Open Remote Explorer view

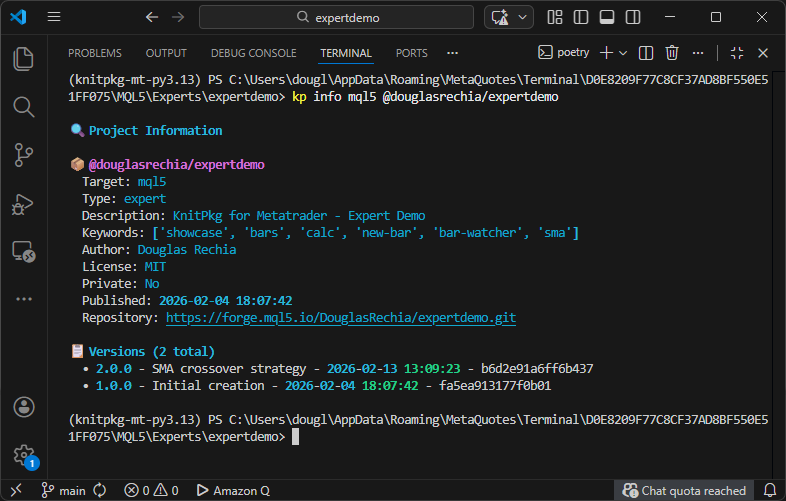[23, 251]
